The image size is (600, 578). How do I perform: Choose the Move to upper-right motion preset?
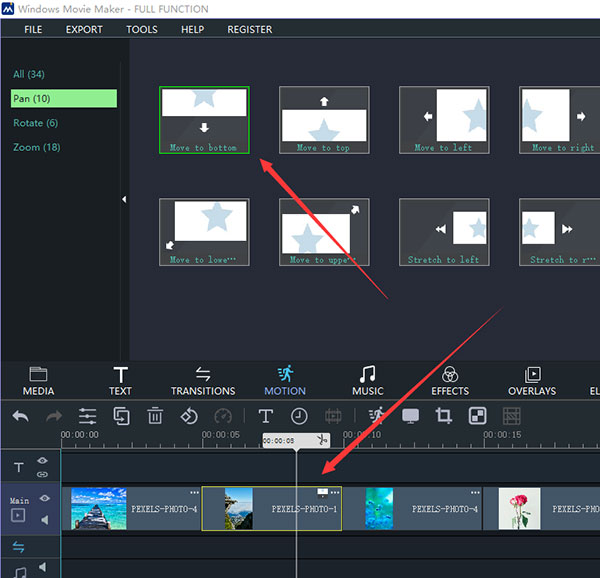pyautogui.click(x=324, y=232)
